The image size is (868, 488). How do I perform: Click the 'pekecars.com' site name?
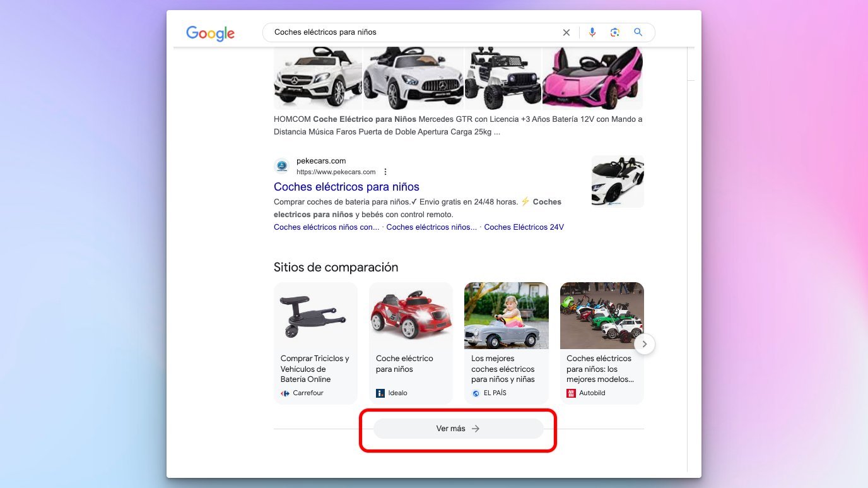(321, 161)
